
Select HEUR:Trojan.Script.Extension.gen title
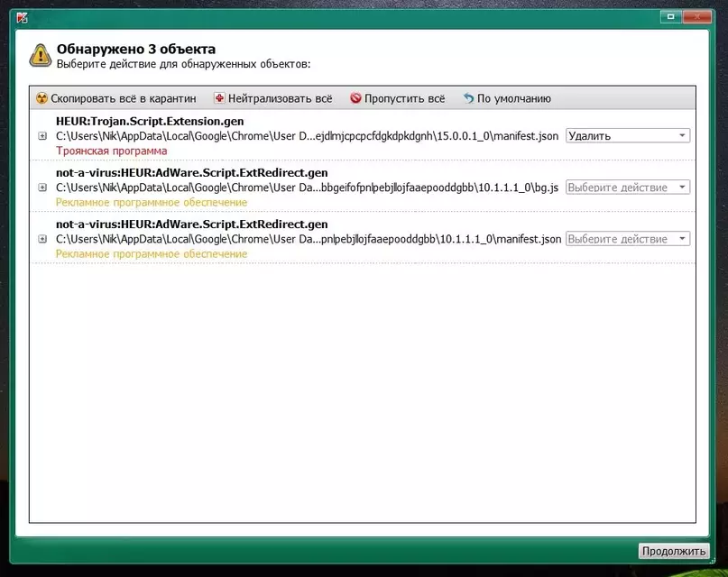coord(150,121)
